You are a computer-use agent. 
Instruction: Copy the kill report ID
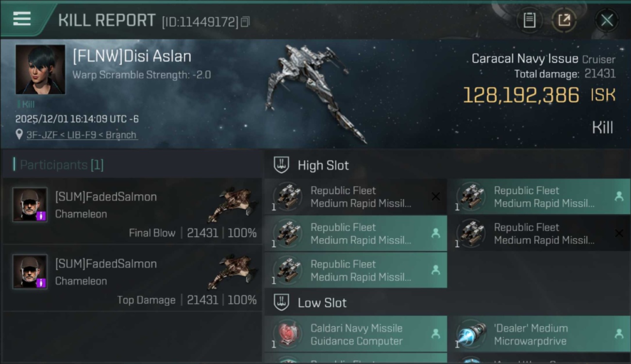[x=245, y=22]
